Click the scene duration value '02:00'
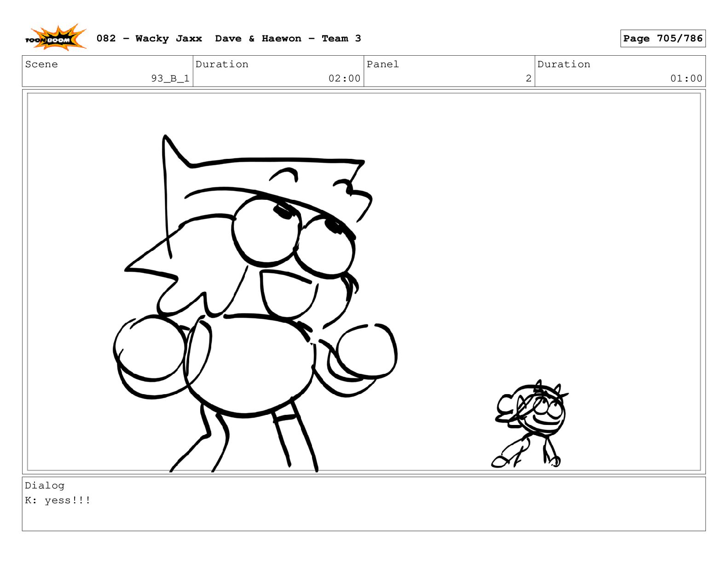This screenshot has height=564, width=728. point(344,78)
